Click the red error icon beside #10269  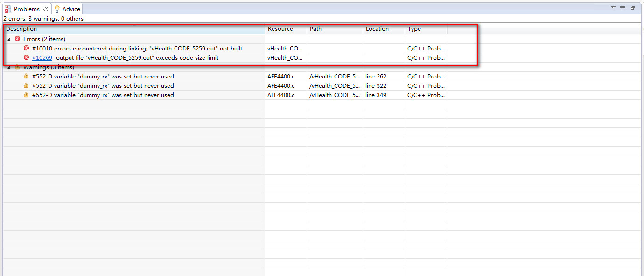(x=27, y=57)
